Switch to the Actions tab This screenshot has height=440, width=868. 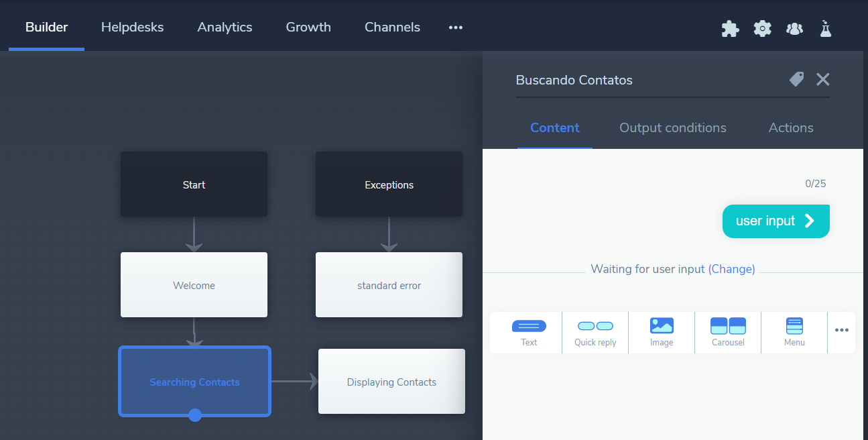coord(791,128)
